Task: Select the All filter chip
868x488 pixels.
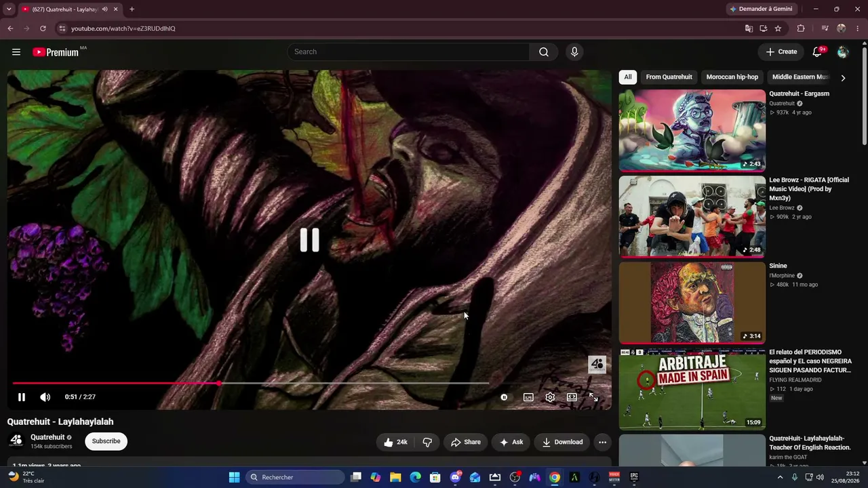Action: tap(628, 77)
